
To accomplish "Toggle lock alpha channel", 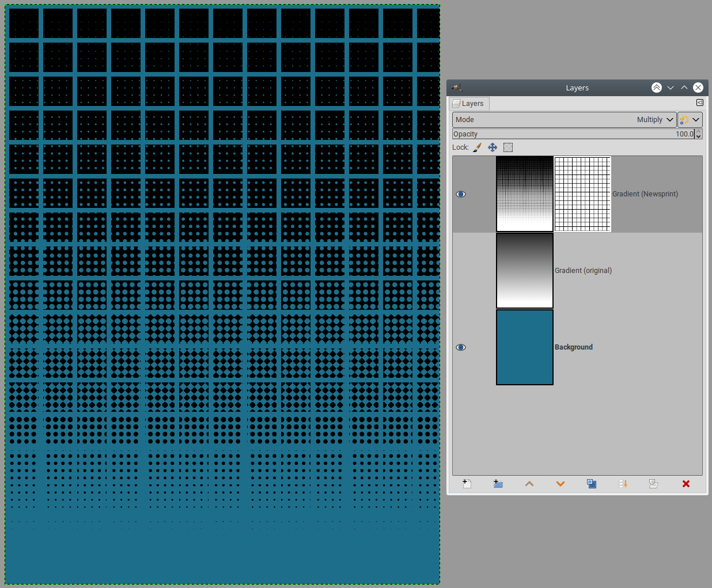I will coord(508,147).
